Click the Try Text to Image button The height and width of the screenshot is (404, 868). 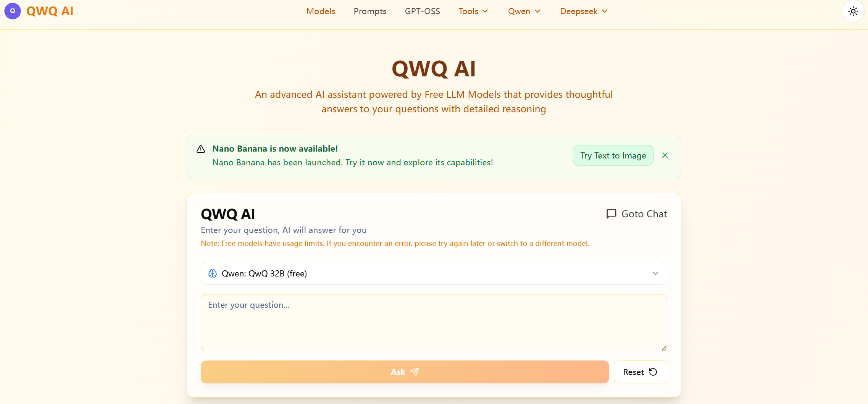(x=612, y=155)
